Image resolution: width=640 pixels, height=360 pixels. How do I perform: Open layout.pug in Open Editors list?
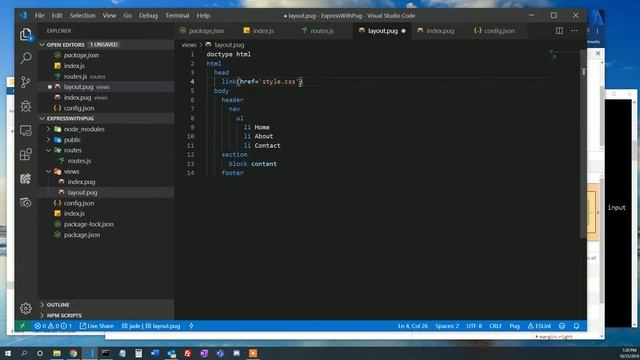78,87
